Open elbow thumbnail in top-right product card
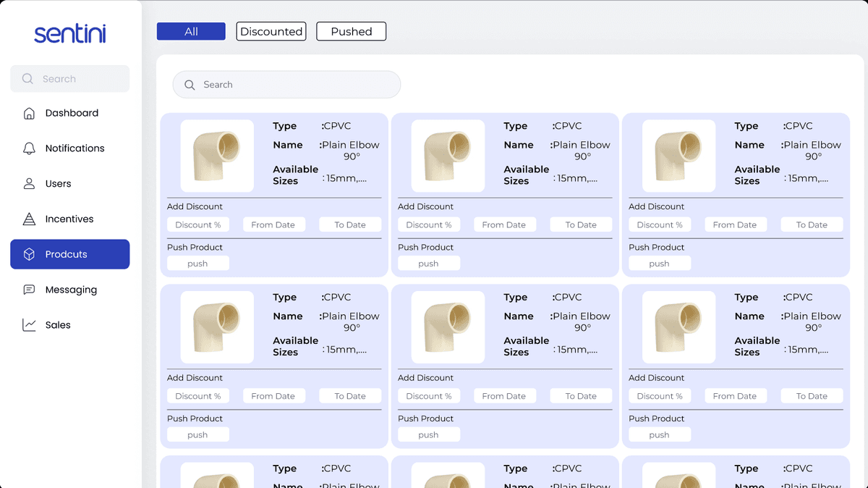This screenshot has height=488, width=868. pyautogui.click(x=678, y=156)
